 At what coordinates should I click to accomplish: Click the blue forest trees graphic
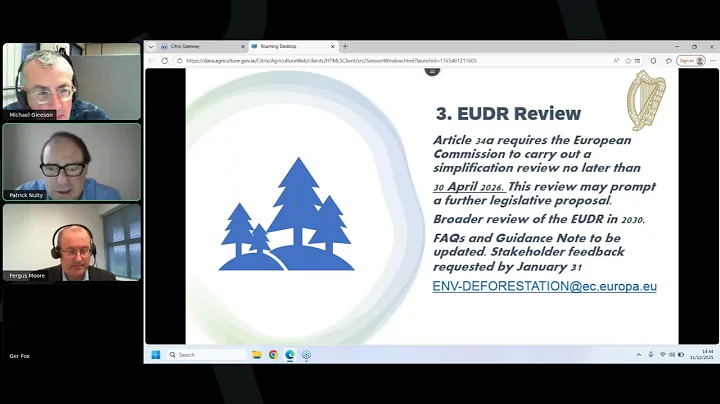[287, 214]
